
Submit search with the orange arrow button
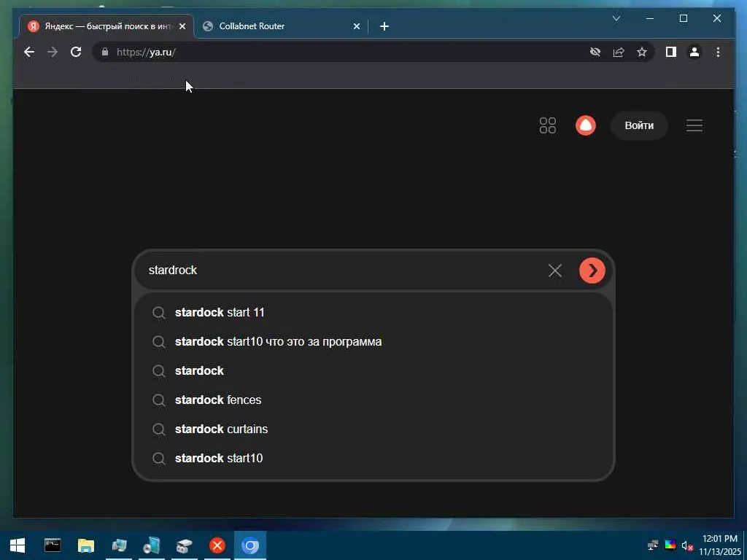point(592,271)
